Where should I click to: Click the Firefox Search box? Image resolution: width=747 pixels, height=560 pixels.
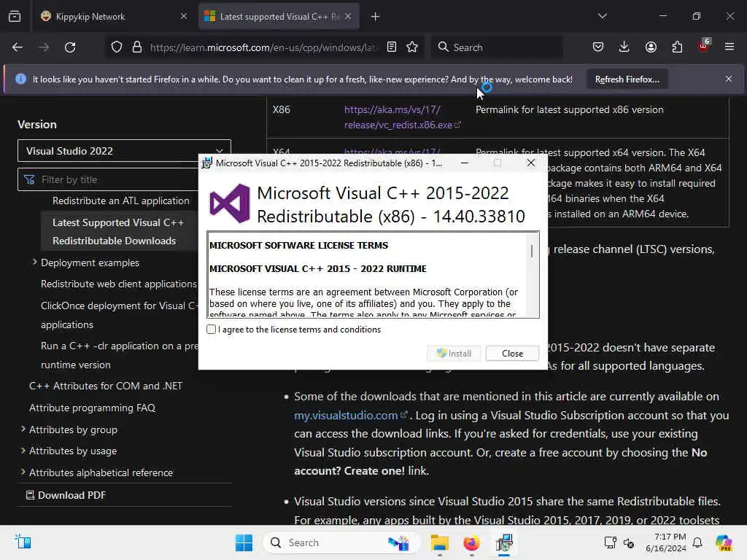pyautogui.click(x=497, y=47)
